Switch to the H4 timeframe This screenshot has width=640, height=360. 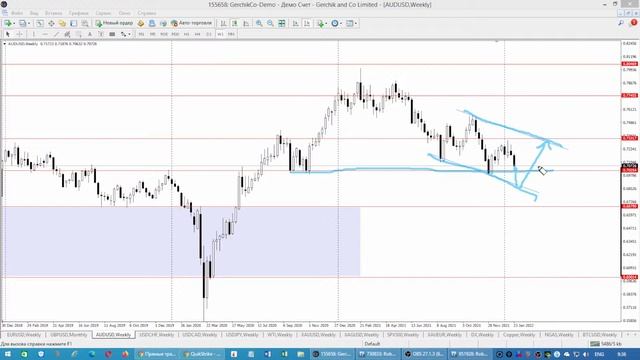[198, 34]
